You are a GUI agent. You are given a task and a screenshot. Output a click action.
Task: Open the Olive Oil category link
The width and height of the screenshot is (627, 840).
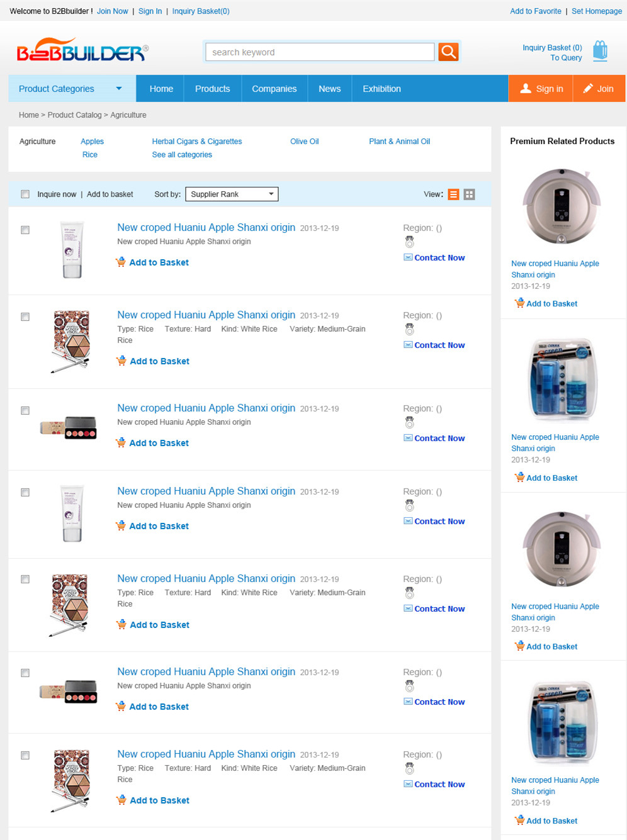(x=305, y=142)
